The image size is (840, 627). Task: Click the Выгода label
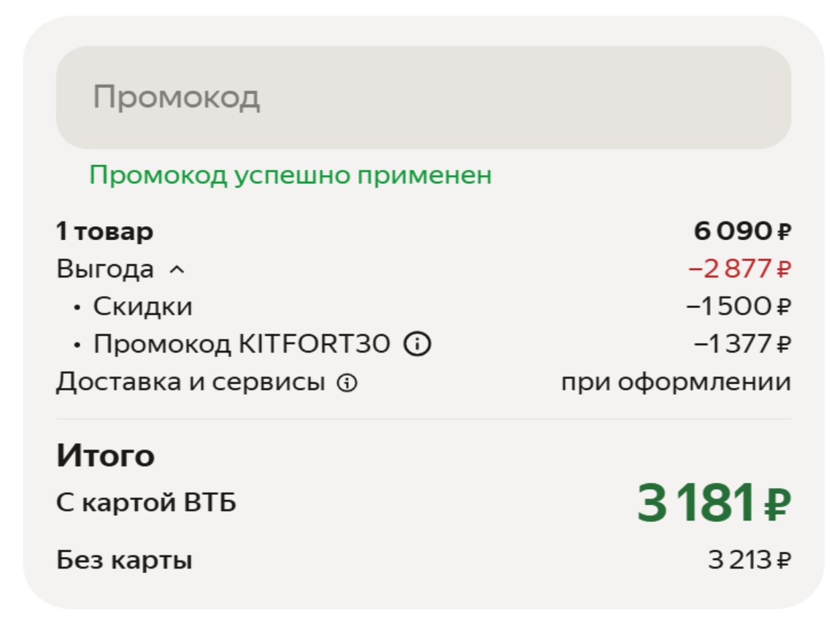pyautogui.click(x=105, y=269)
